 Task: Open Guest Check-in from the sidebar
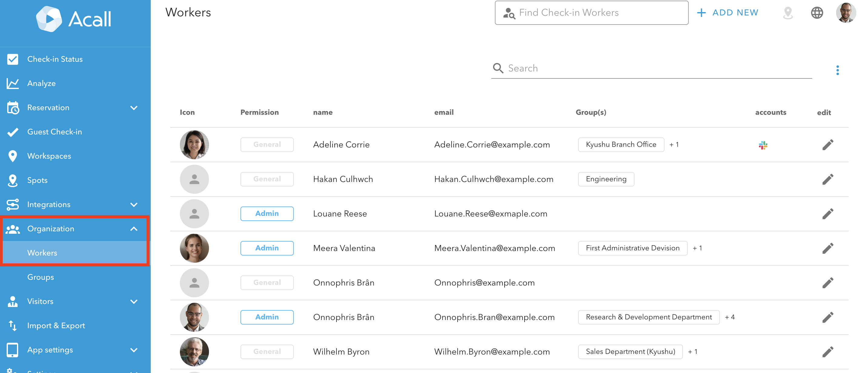(55, 132)
